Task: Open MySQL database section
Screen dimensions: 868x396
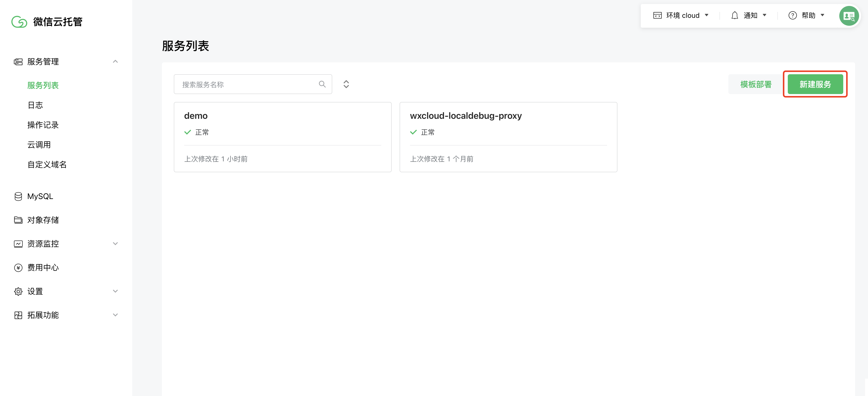Action: (x=40, y=196)
